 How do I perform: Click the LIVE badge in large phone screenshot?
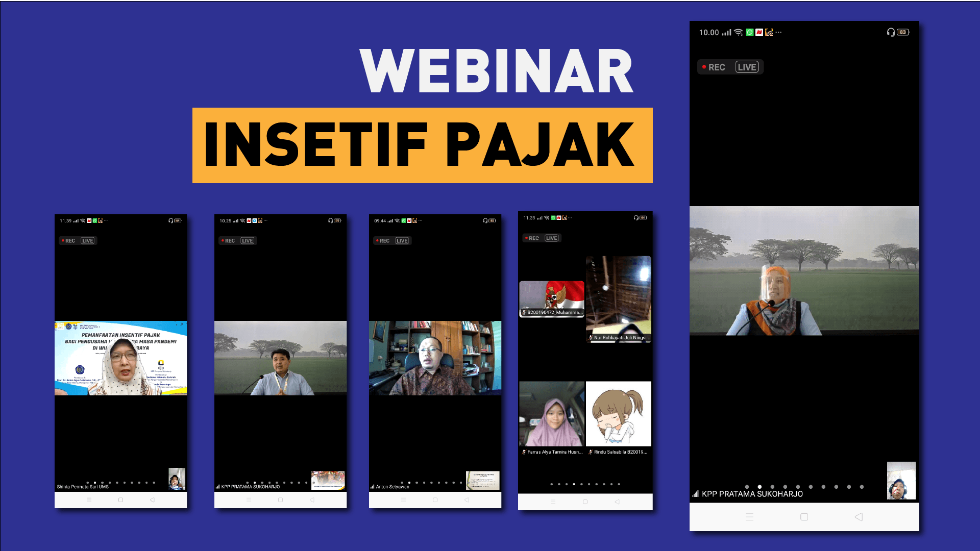click(747, 67)
